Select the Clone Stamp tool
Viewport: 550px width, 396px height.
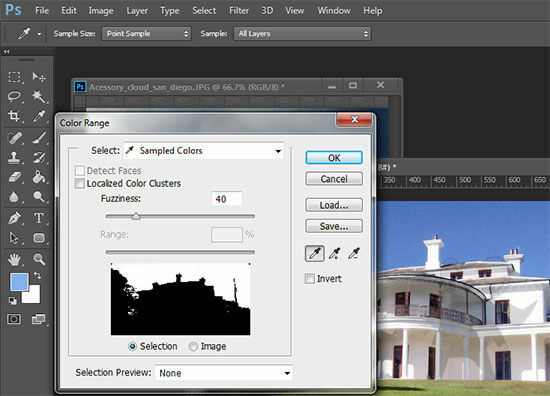pyautogui.click(x=14, y=157)
